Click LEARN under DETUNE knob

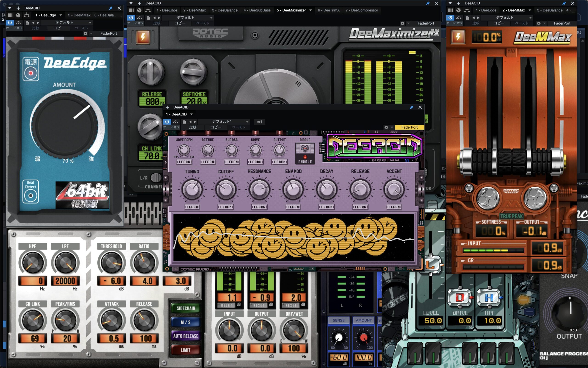pyautogui.click(x=208, y=162)
